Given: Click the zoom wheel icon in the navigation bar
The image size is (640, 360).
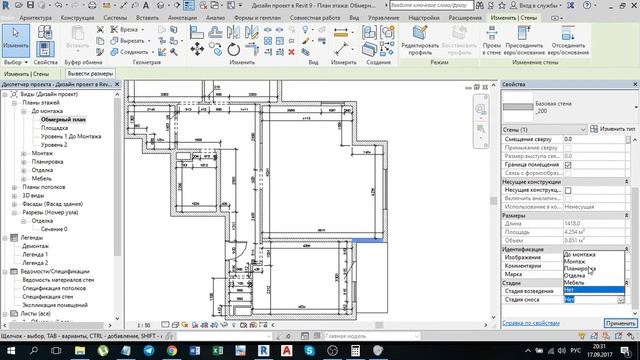Looking at the screenshot, I should click(481, 109).
